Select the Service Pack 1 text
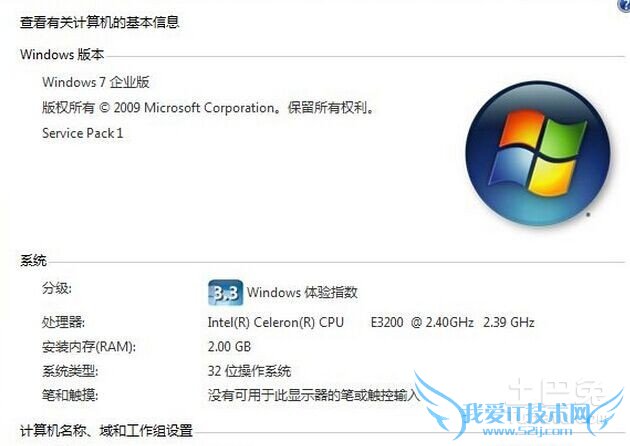Screen dimensions: 630x446 [x=82, y=133]
